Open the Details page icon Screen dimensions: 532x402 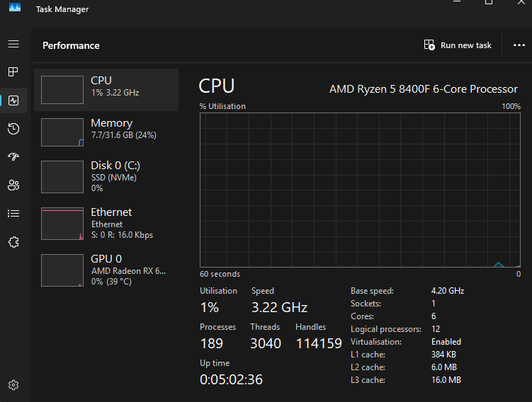pyautogui.click(x=13, y=213)
